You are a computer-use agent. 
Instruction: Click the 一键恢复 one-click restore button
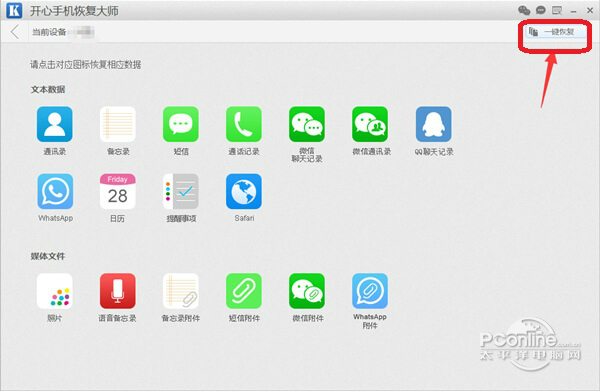555,32
